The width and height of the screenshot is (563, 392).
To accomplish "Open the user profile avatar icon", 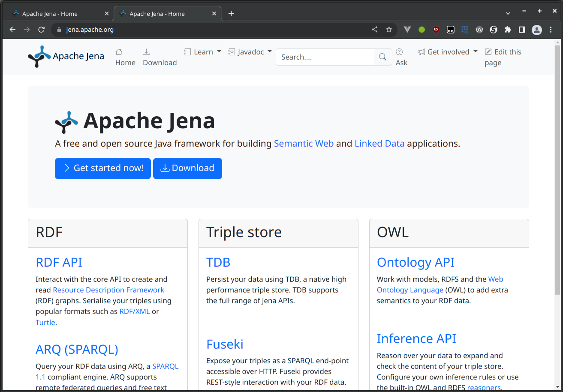I will coord(537,30).
